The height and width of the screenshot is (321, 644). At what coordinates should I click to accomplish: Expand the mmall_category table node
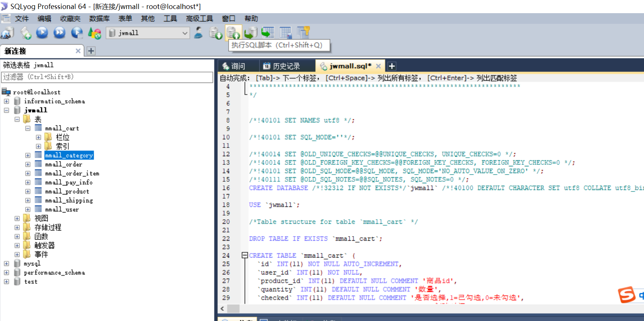[28, 155]
